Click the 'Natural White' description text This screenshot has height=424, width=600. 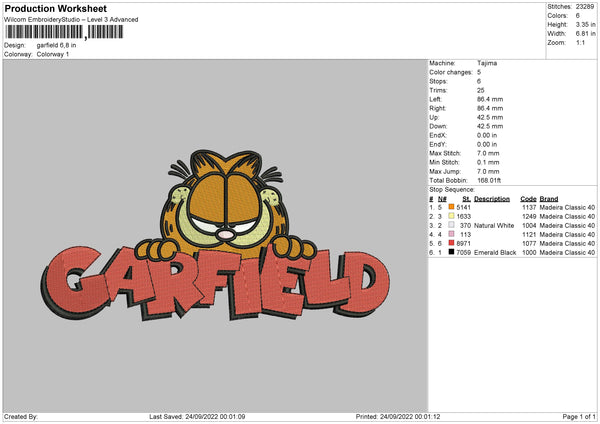(494, 225)
